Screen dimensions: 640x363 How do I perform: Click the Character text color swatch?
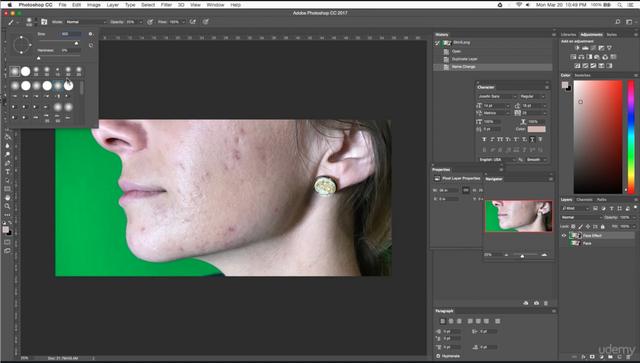tap(536, 129)
